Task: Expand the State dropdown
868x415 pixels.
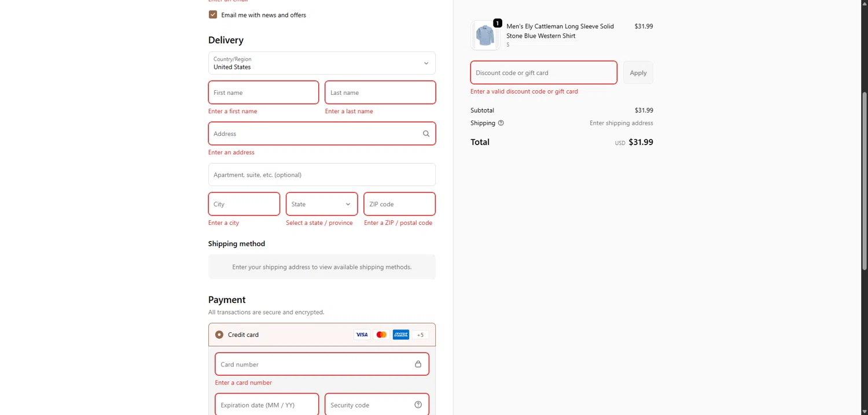Action: tap(322, 204)
